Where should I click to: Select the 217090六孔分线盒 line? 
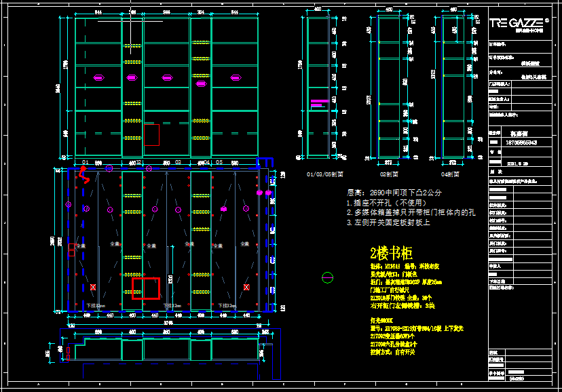[394, 345]
